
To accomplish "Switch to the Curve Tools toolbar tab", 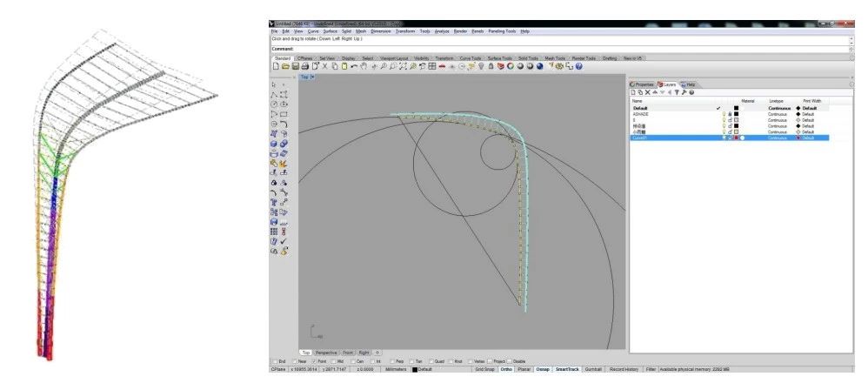I will [x=470, y=58].
